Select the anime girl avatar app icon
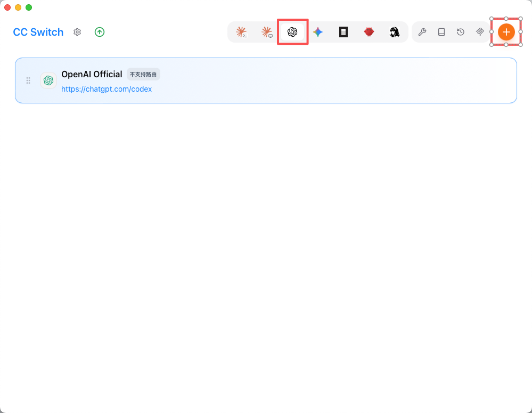 [394, 32]
